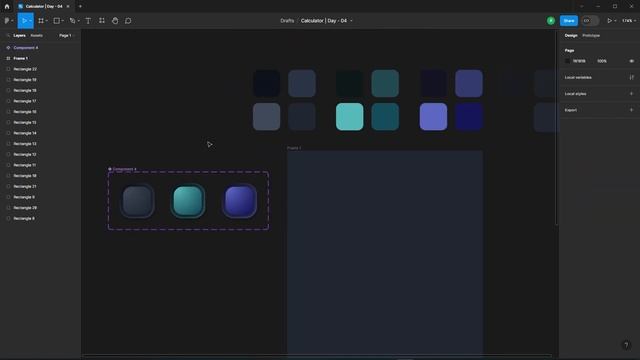Click the page background opacity field
The image size is (640, 360).
[x=602, y=61]
